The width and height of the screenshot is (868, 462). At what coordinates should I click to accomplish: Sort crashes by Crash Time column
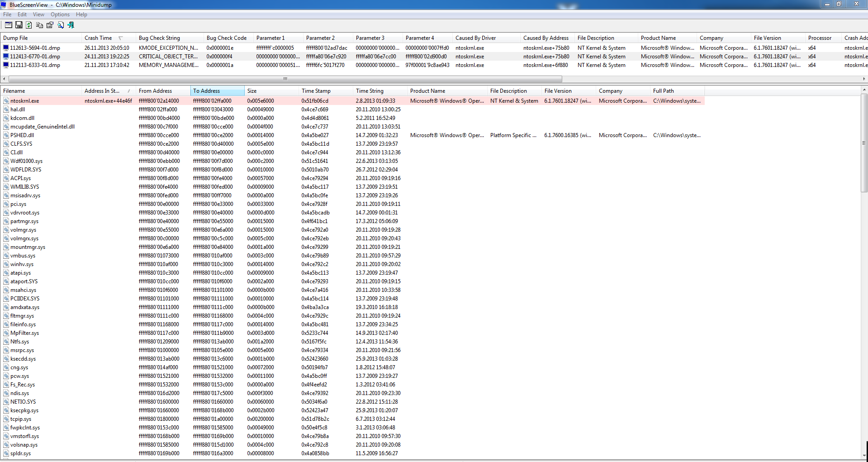coord(98,38)
